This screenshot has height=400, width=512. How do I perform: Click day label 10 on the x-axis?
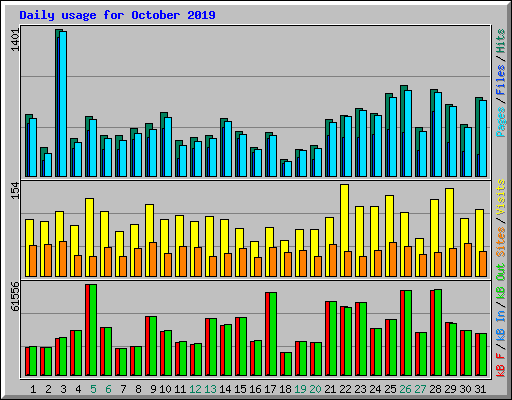(165, 389)
